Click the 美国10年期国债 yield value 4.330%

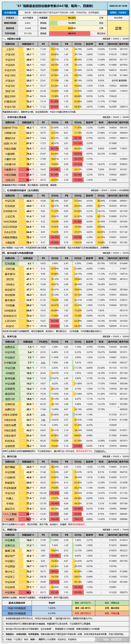coord(52,613)
